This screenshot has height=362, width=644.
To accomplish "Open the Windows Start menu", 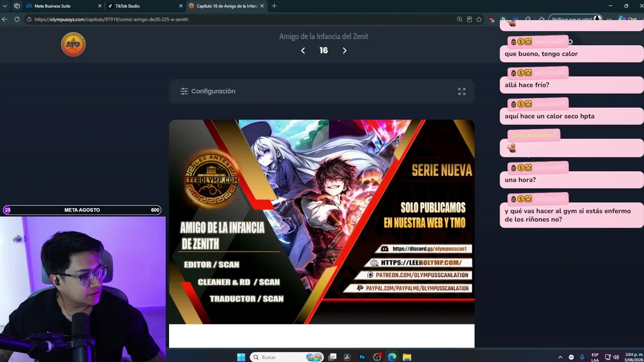I will 241,357.
